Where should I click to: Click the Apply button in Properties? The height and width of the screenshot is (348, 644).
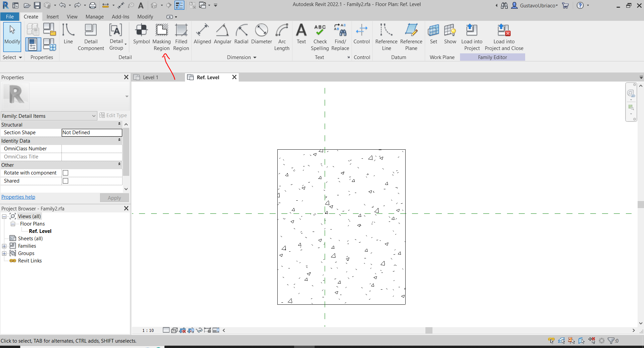(114, 198)
